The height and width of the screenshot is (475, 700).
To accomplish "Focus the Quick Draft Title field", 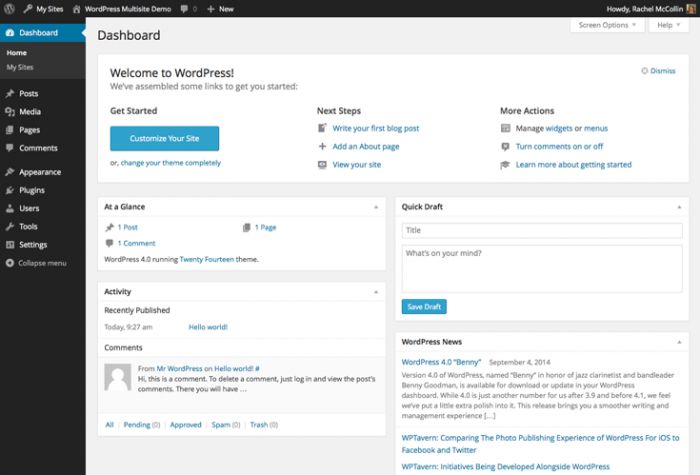I will (542, 230).
